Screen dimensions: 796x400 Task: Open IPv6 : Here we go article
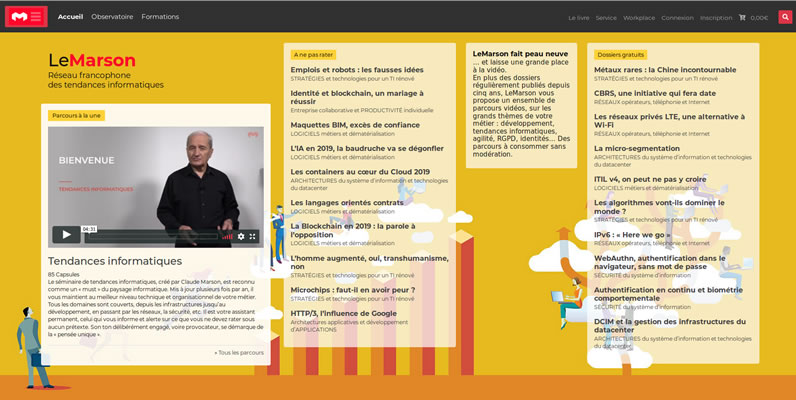coord(632,235)
